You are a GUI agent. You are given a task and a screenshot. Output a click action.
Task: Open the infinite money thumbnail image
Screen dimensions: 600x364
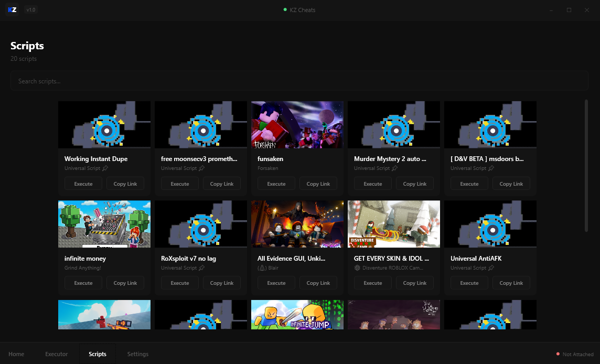point(104,224)
